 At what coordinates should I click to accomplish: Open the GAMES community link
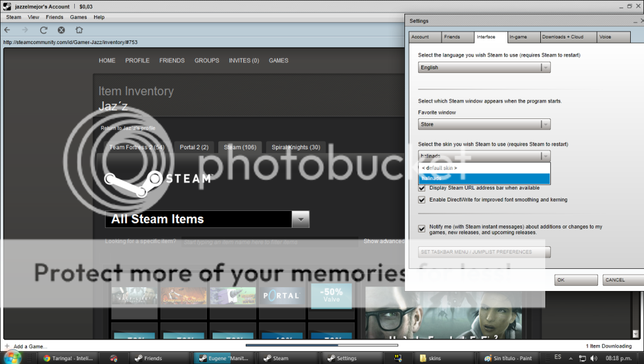pyautogui.click(x=279, y=60)
